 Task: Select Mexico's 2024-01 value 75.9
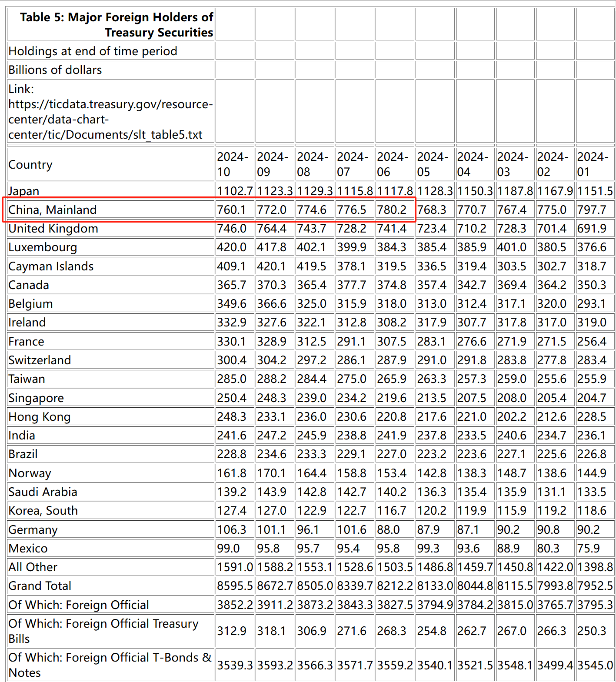click(595, 548)
